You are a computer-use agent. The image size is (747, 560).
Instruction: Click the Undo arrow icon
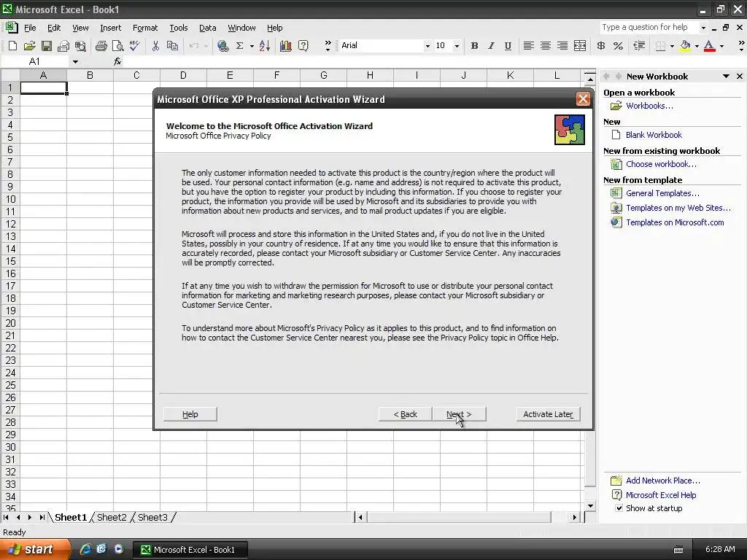[194, 46]
